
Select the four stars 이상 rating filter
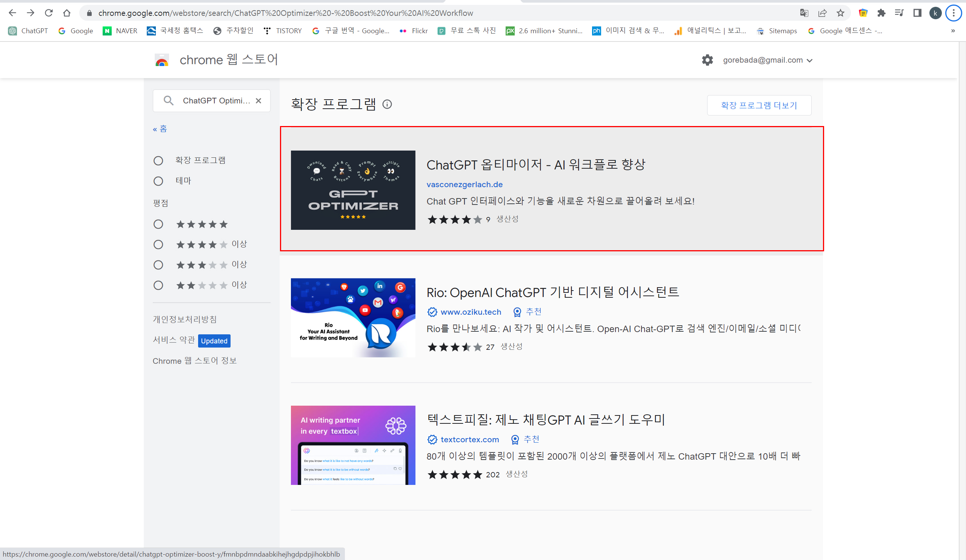[x=158, y=245]
